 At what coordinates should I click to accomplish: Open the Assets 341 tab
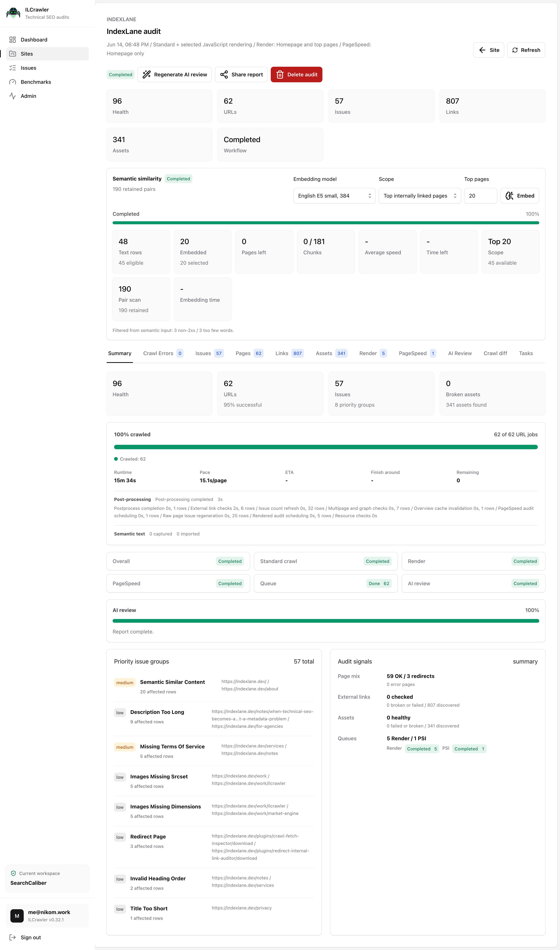click(331, 353)
